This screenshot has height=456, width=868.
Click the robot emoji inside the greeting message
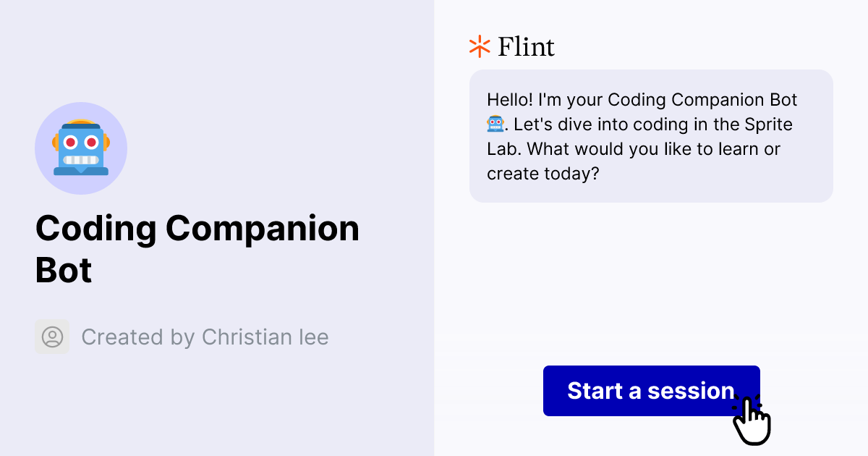point(495,124)
